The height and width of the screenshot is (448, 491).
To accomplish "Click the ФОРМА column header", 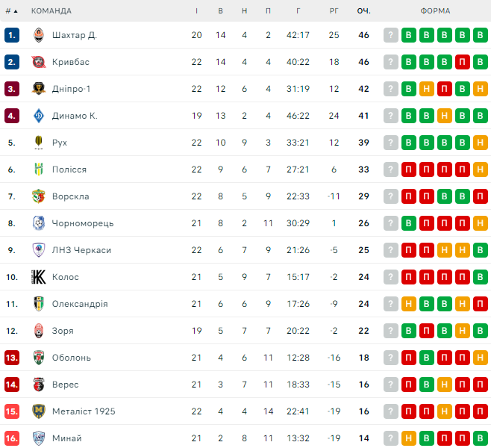I will pyautogui.click(x=435, y=11).
